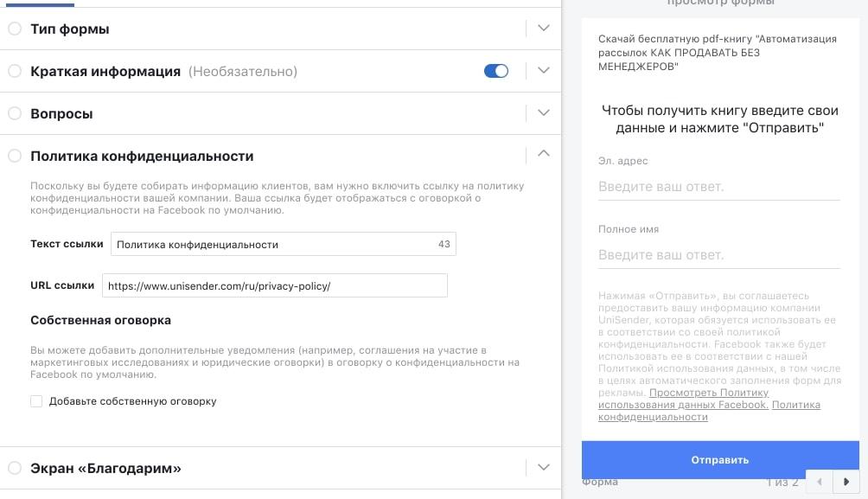Screen dimensions: 868x499
Task: Click the circle icon beside Краткая информация
Action: point(15,71)
